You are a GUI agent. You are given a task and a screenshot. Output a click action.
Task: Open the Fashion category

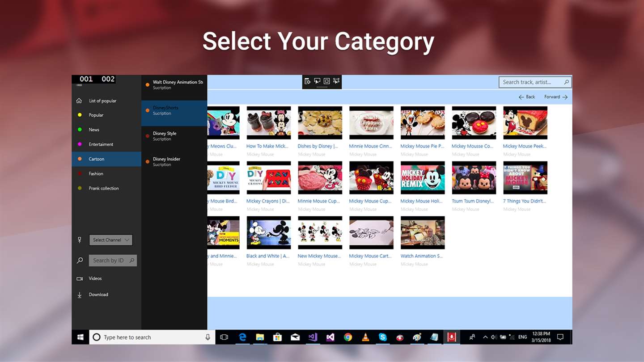[x=106, y=174]
